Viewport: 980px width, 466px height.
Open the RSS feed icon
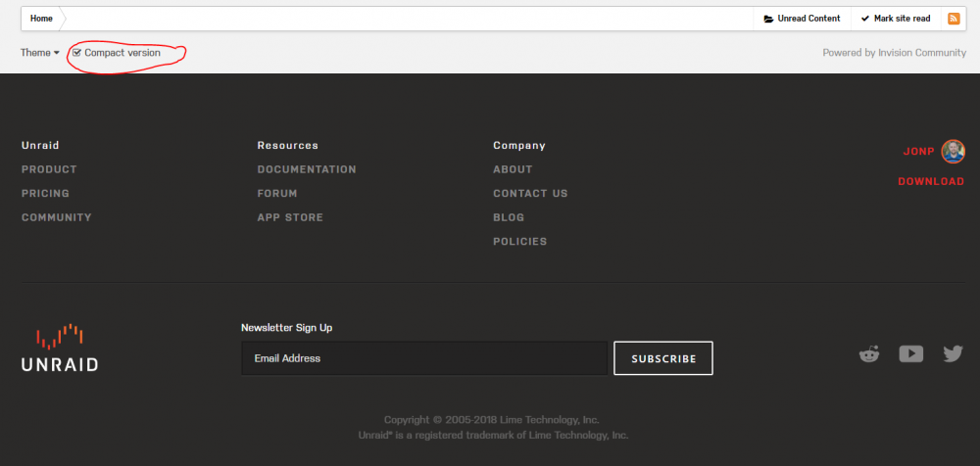click(x=954, y=19)
